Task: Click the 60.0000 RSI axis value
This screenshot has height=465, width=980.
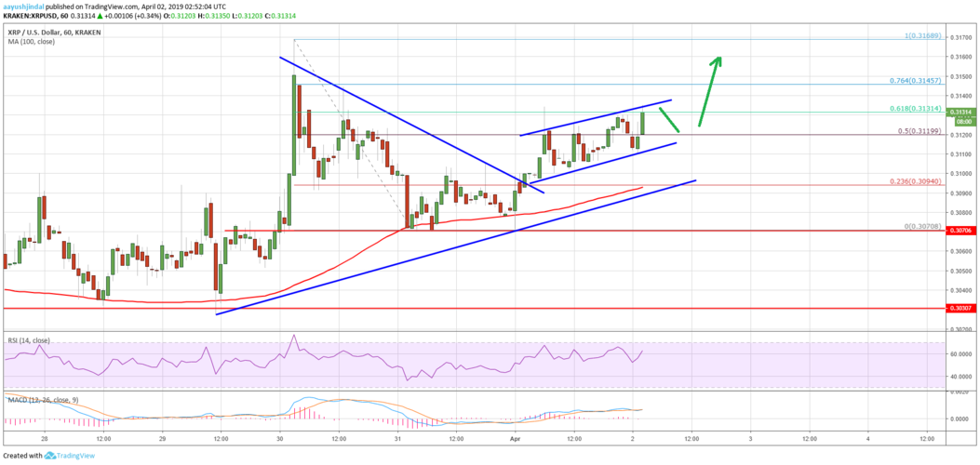Action: (961, 353)
